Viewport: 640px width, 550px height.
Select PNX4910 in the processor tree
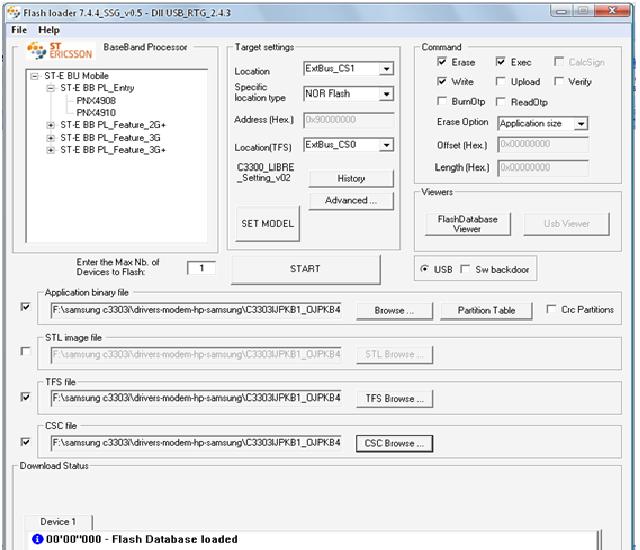[96, 113]
